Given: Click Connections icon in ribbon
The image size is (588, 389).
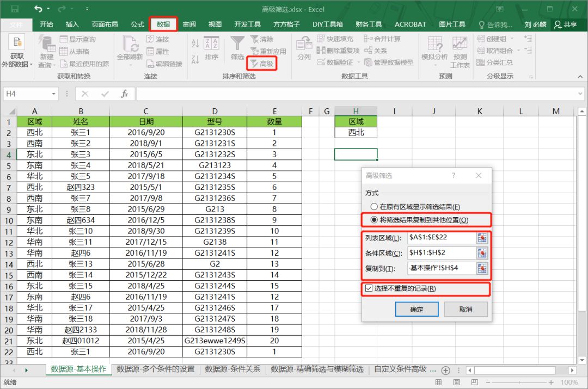Looking at the screenshot, I should [150, 39].
